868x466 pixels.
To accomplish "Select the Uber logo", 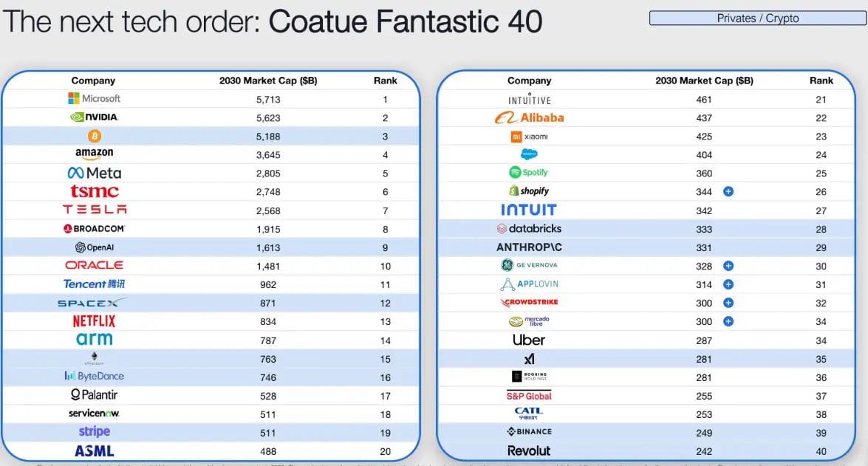I will [x=529, y=340].
